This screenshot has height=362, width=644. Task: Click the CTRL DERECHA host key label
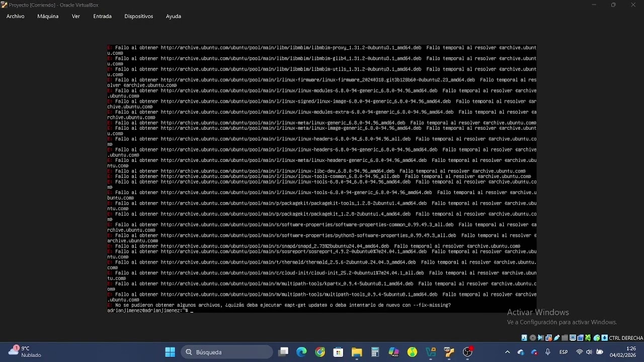(x=626, y=338)
